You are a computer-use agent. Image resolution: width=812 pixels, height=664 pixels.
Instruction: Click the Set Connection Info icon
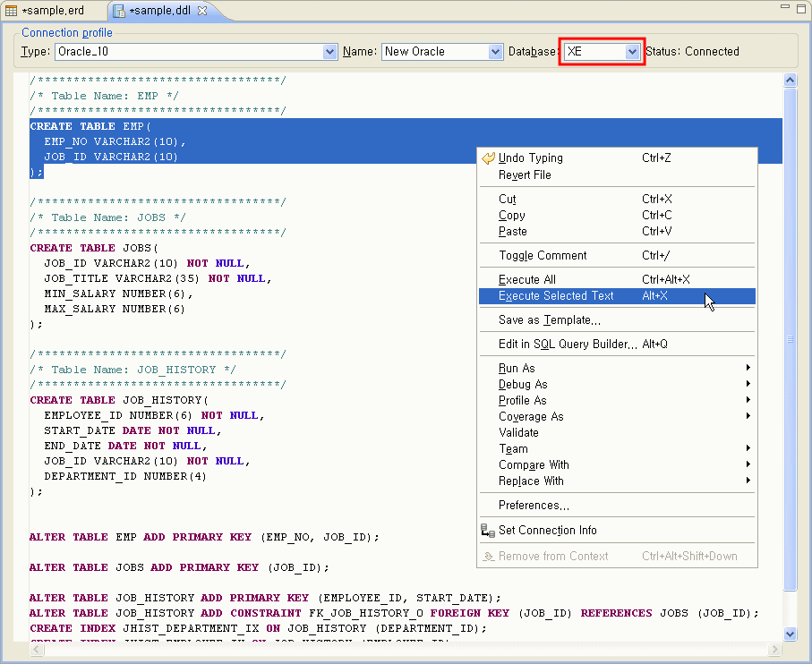[488, 531]
